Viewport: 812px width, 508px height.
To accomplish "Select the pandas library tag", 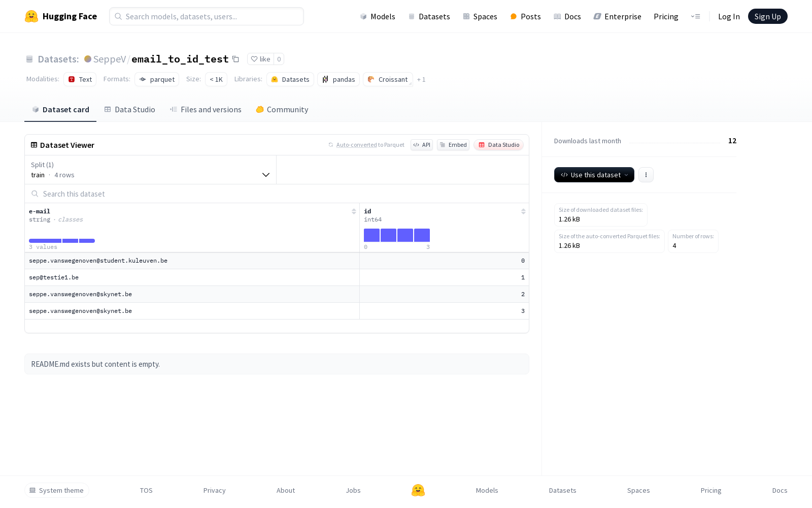I will [x=339, y=79].
